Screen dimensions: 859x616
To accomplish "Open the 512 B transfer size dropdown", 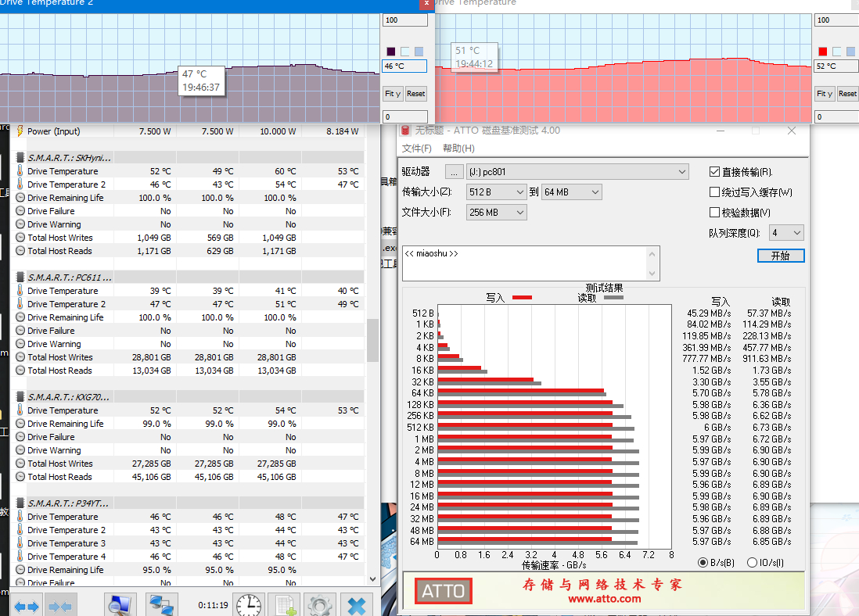I will click(496, 192).
